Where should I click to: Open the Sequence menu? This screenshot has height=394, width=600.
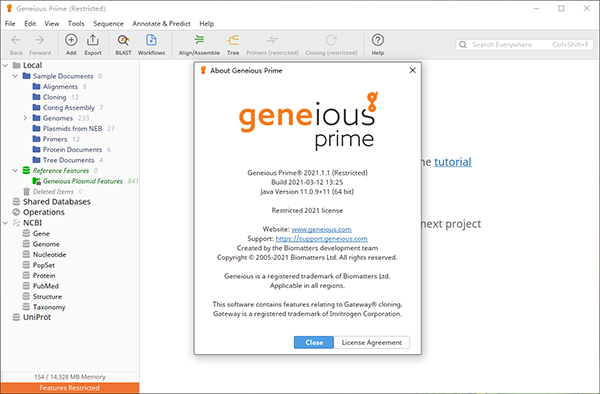108,24
